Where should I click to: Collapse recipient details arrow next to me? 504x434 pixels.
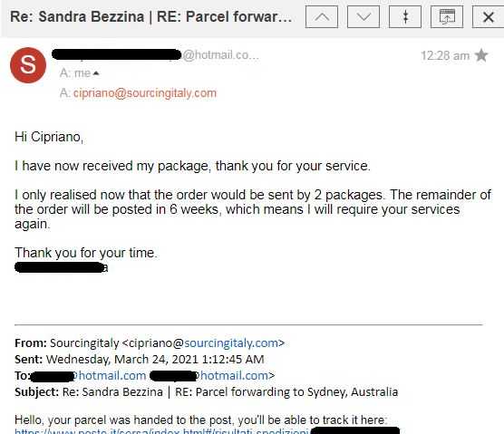click(96, 73)
